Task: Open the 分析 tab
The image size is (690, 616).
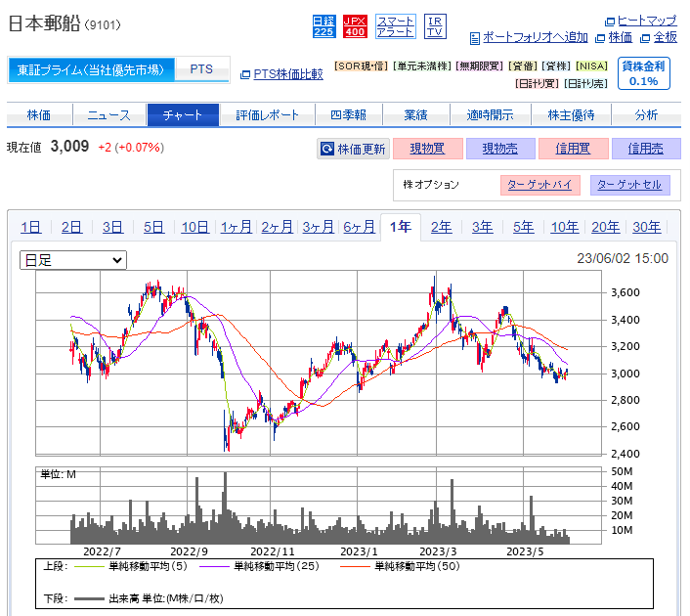Action: click(x=646, y=115)
